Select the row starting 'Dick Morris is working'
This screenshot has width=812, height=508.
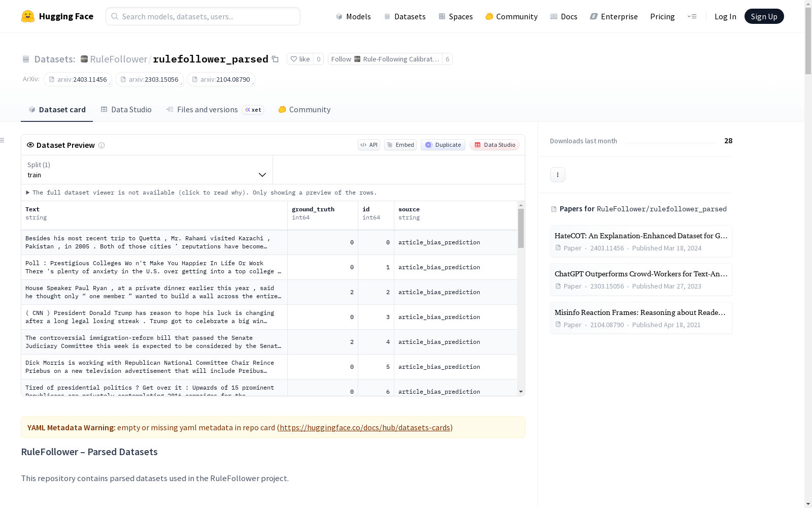tap(269, 367)
